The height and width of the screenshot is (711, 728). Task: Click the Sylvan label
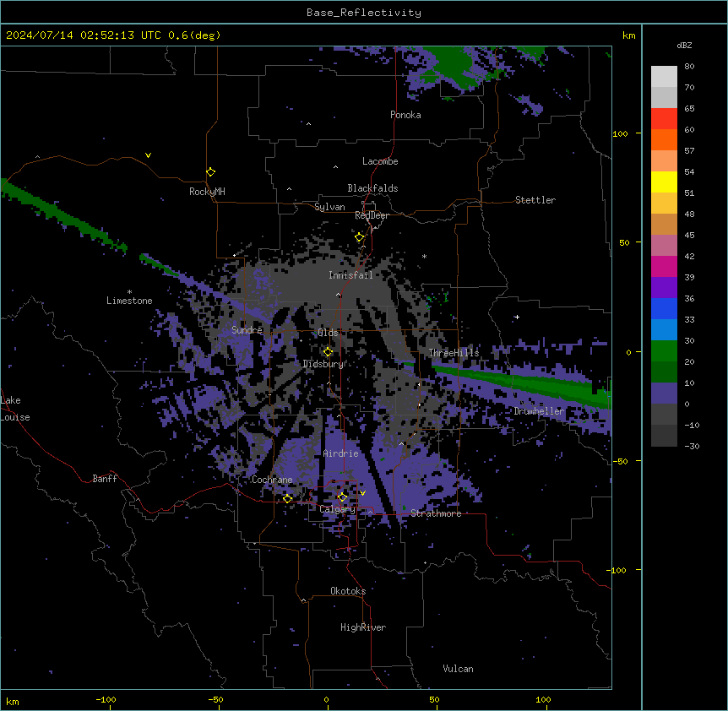coord(329,207)
